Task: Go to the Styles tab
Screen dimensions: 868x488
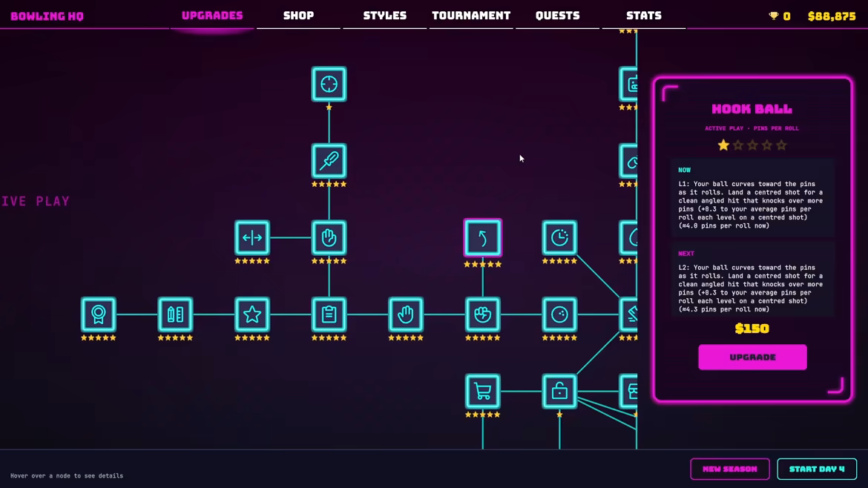Action: pyautogui.click(x=385, y=16)
